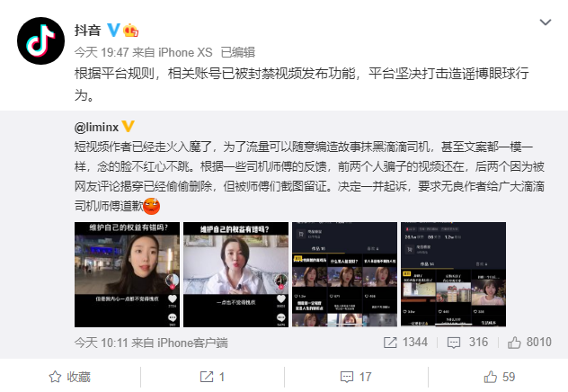The image size is (568, 392).
Task: Click the angry emoji in the quoted post
Action: [x=151, y=206]
